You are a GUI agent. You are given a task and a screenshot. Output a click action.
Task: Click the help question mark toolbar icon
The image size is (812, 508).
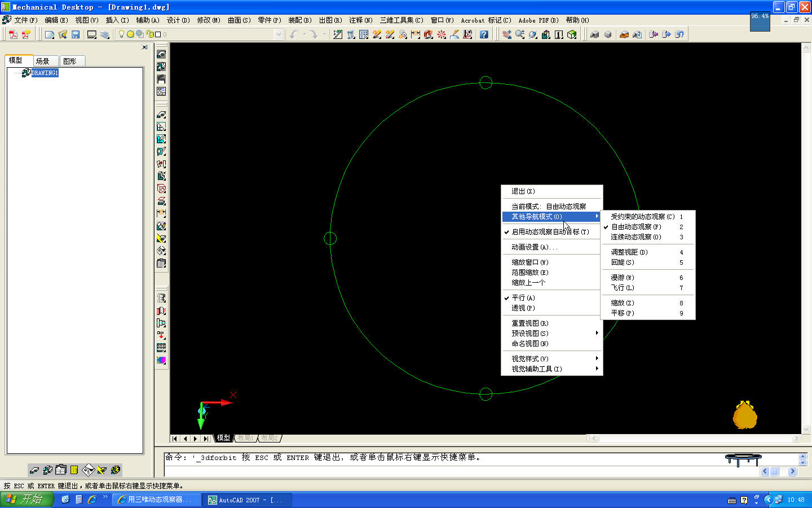pyautogui.click(x=484, y=34)
